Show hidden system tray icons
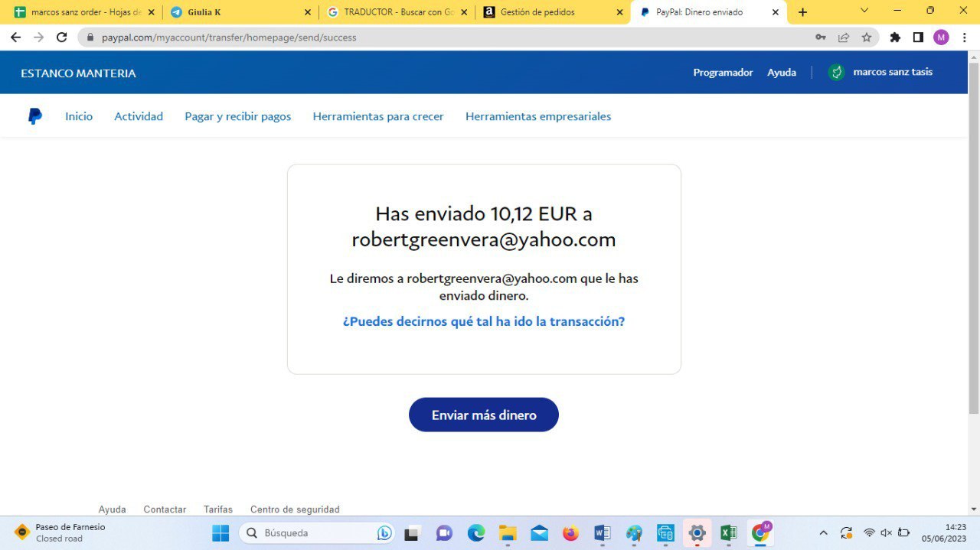 (x=824, y=533)
